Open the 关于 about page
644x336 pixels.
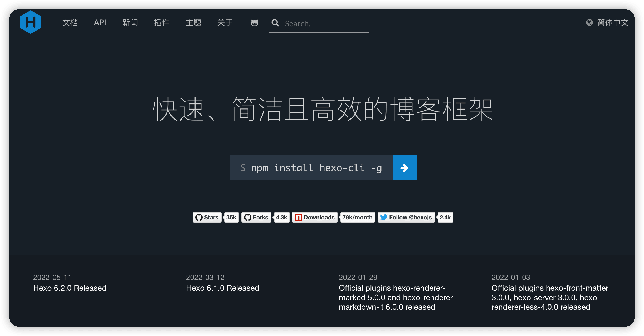pos(225,23)
